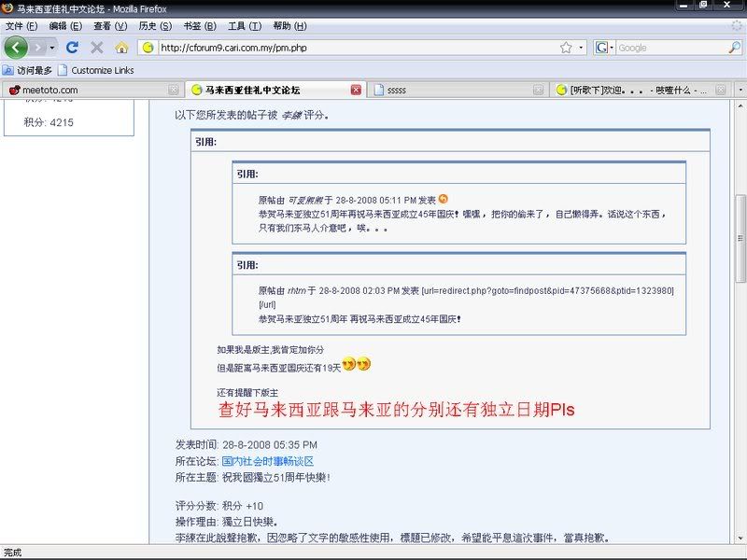This screenshot has width=747, height=560.
Task: Bookmark this page with star icon
Action: tap(566, 47)
